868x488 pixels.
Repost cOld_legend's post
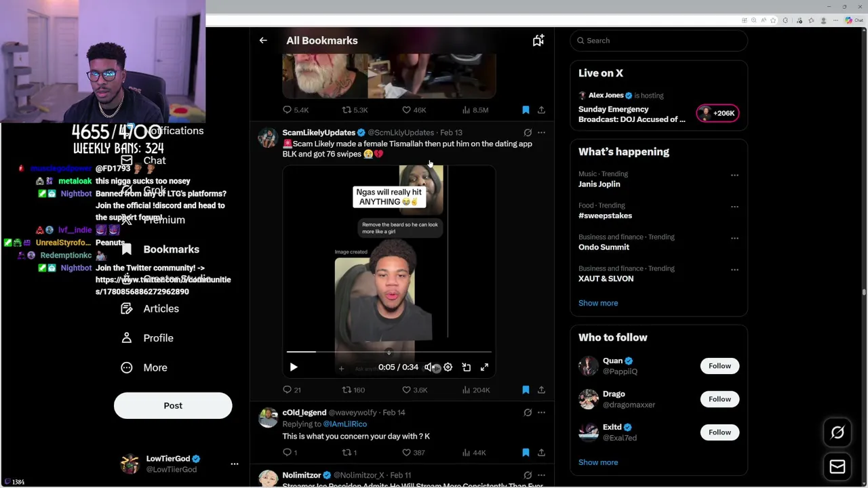349,453
